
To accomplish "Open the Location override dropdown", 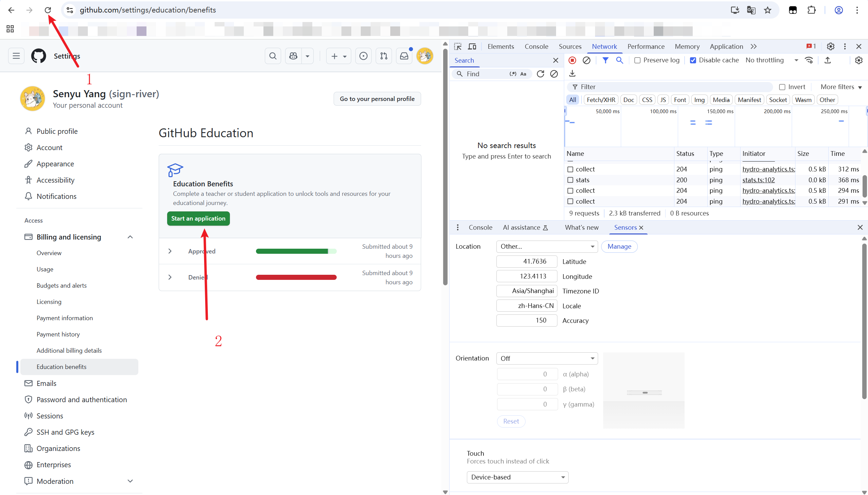I will tap(547, 246).
